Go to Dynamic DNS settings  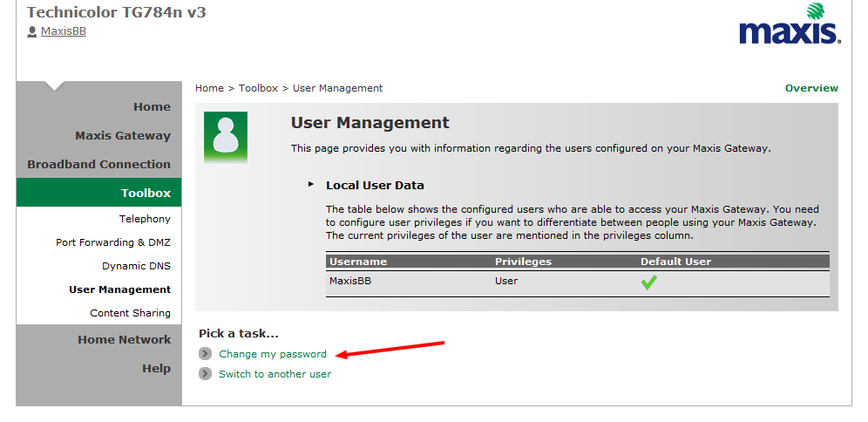pos(136,266)
